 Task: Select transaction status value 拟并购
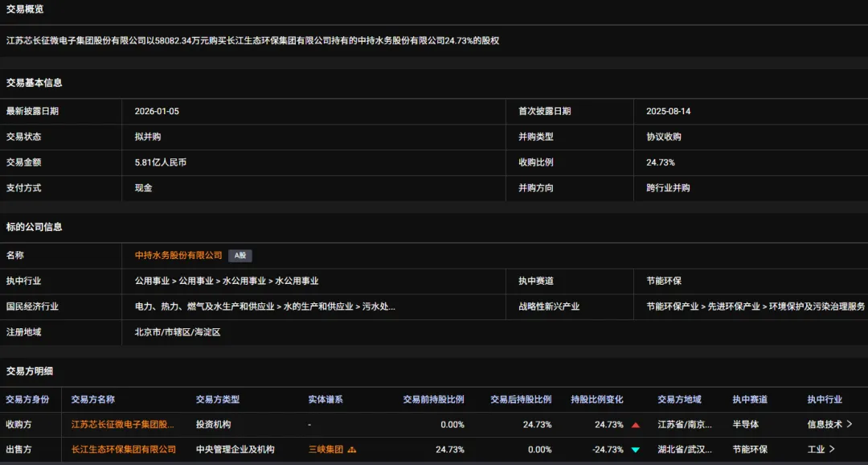[x=148, y=137]
